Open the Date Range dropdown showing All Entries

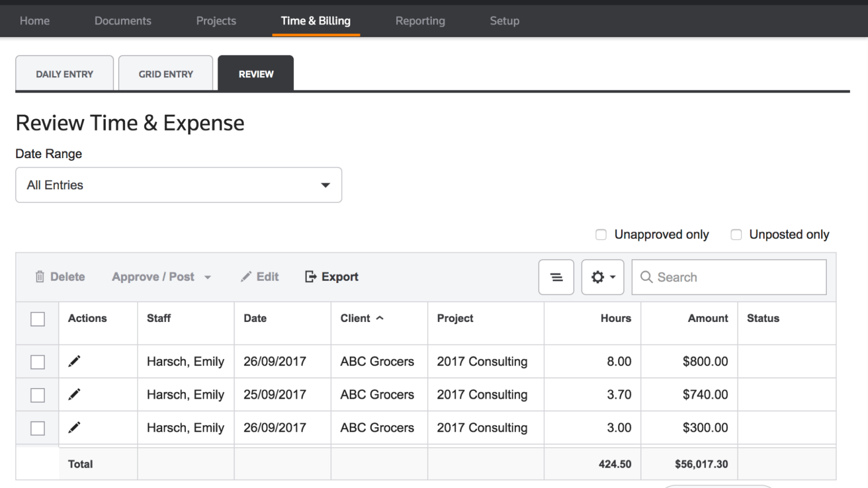coord(179,185)
